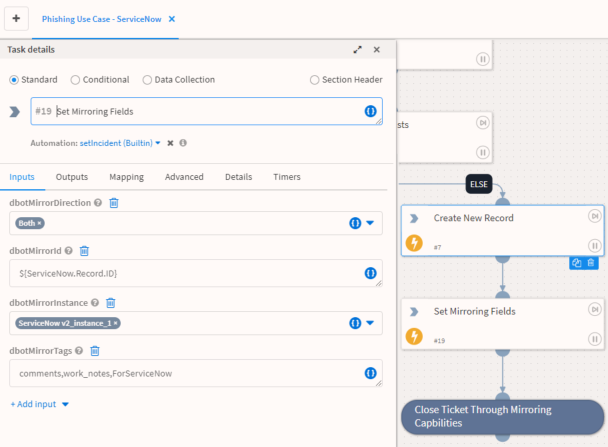Click the info icon beside the setIncident automation
The height and width of the screenshot is (447, 608).
point(183,143)
